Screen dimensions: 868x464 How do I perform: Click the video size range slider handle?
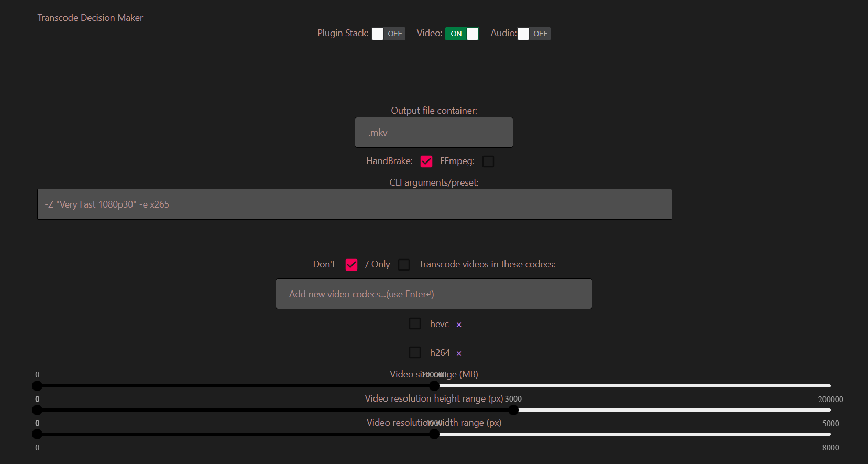click(434, 386)
